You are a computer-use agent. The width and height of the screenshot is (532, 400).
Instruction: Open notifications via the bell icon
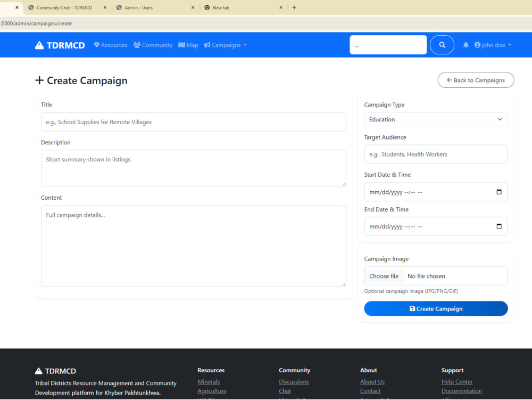[x=466, y=45]
